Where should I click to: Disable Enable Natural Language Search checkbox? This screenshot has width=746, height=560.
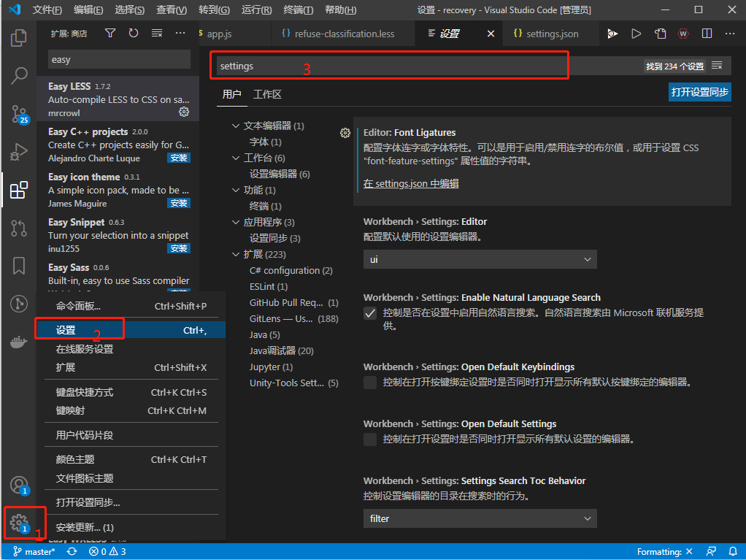370,313
